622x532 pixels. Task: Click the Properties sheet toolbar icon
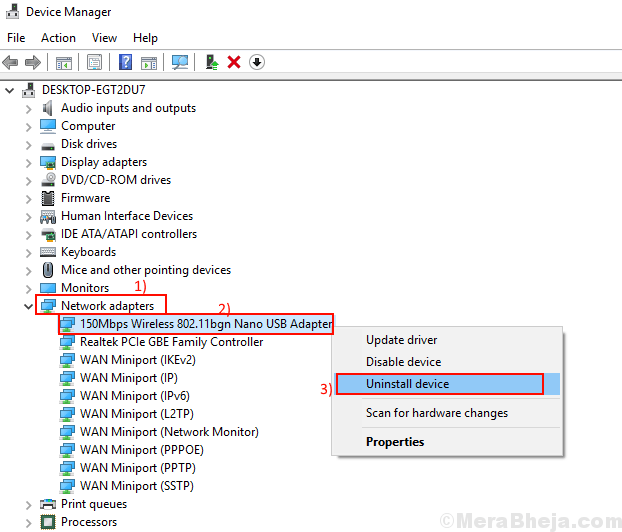coord(94,62)
